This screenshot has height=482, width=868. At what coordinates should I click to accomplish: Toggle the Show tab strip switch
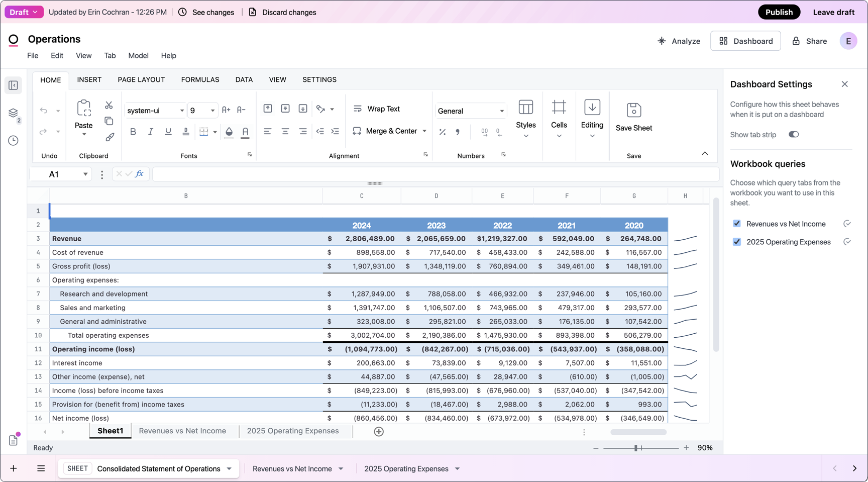(794, 135)
